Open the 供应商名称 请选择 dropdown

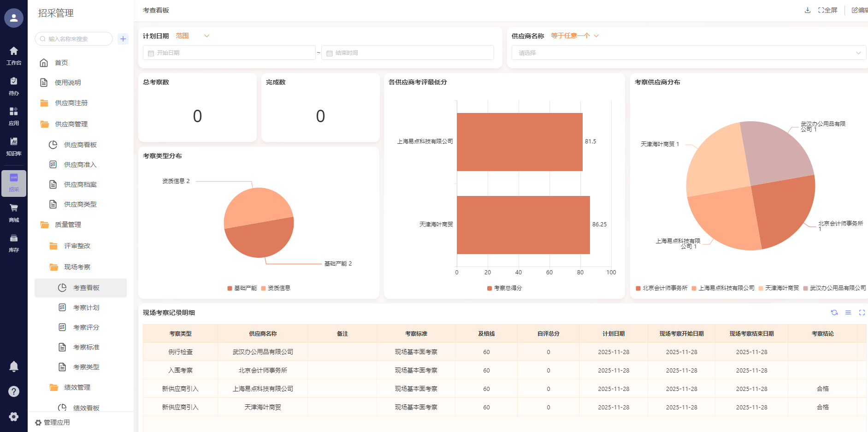point(686,53)
